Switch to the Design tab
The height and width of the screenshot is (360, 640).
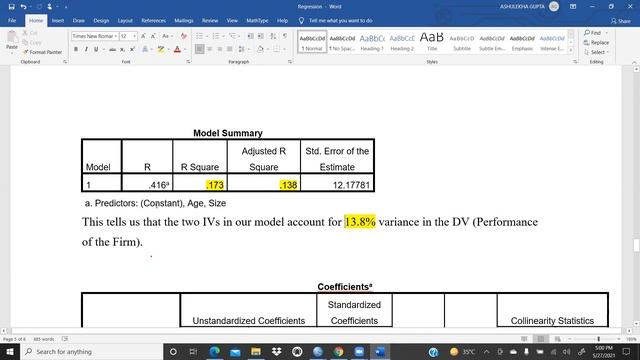pos(101,20)
